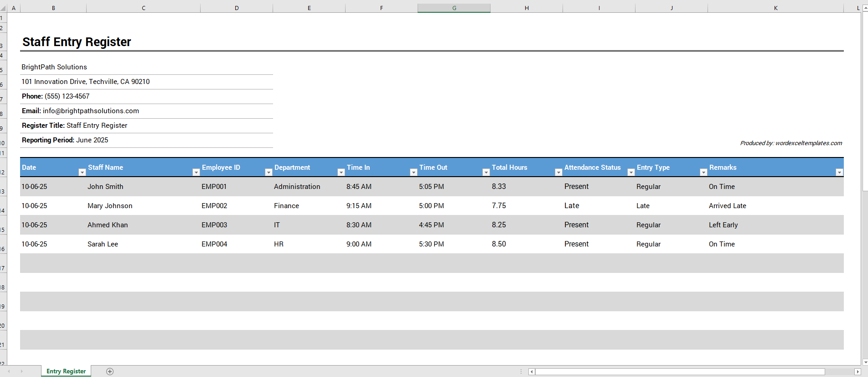Open the Employee ID column filter dropdown

point(269,172)
